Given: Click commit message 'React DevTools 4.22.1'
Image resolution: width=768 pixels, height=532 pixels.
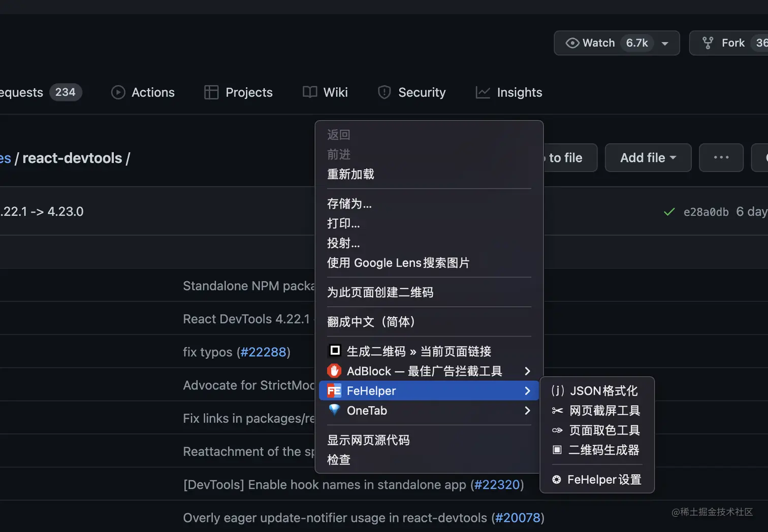Looking at the screenshot, I should 246,319.
